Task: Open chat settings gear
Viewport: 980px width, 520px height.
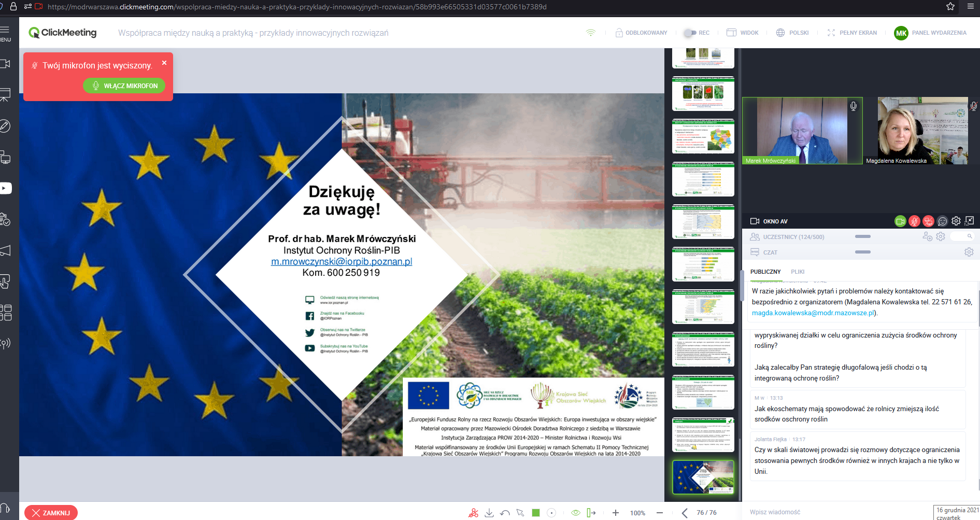Action: point(969,252)
